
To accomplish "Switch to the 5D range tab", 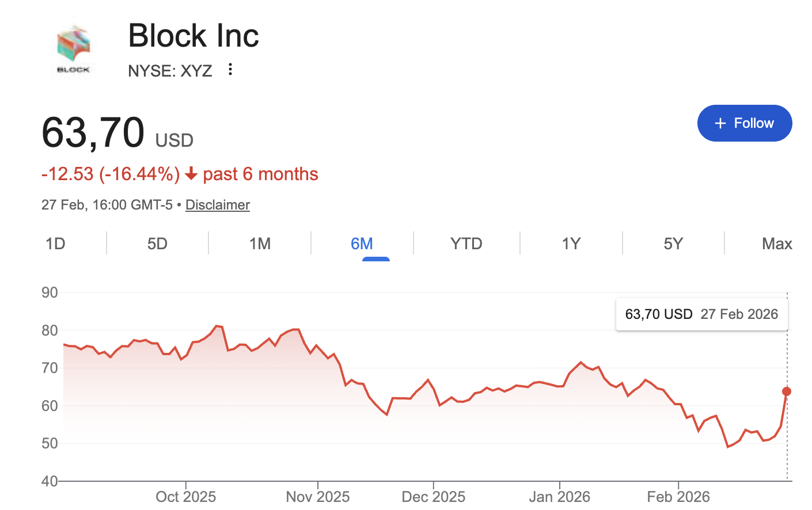I will [157, 243].
